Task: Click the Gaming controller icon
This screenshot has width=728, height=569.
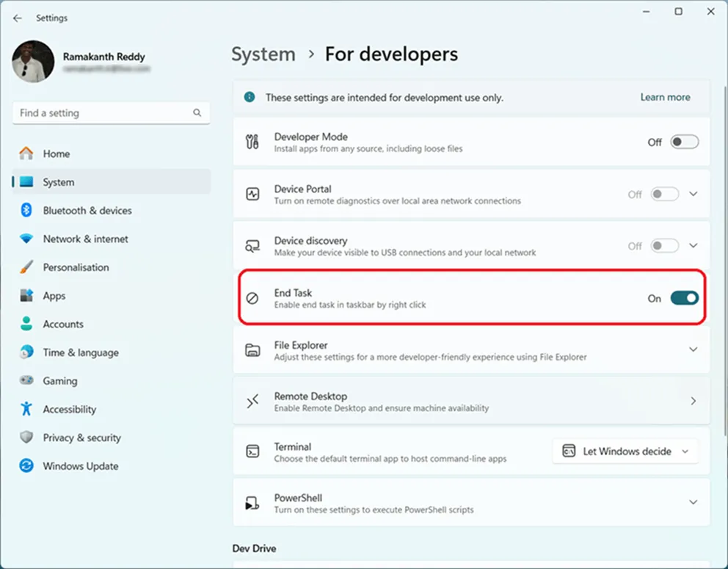Action: point(27,381)
